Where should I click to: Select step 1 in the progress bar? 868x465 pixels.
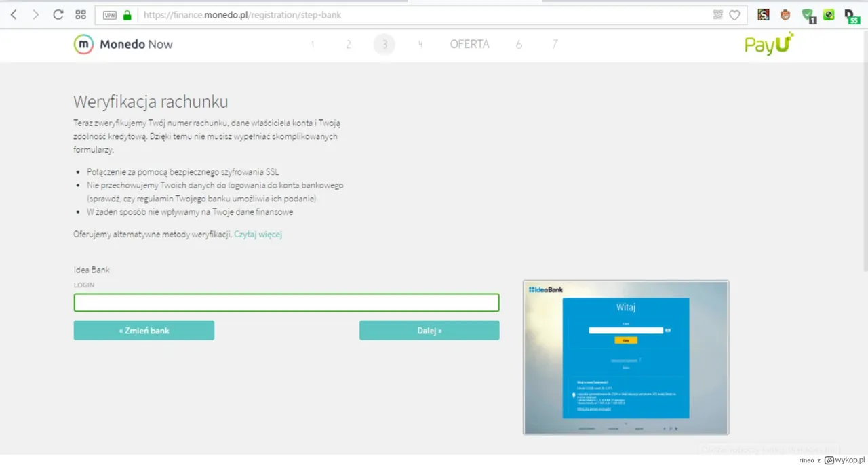tap(313, 45)
